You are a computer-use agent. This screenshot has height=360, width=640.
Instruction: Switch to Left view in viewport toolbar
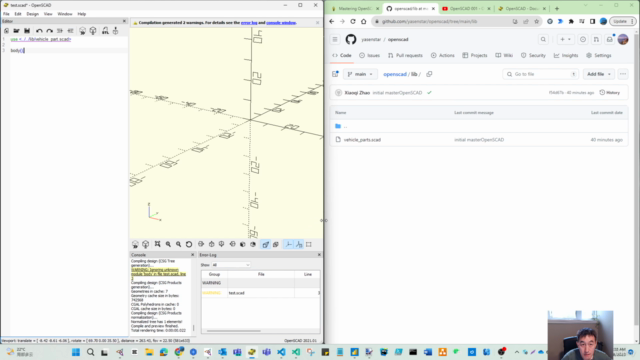(x=232, y=244)
